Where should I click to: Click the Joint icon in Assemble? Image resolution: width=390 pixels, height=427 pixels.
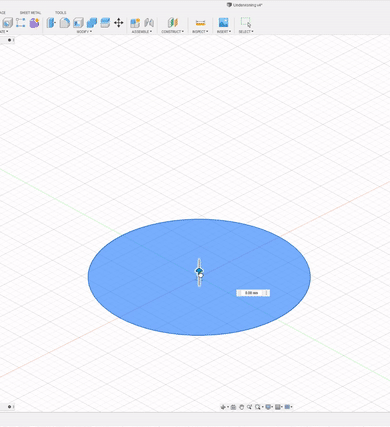(x=149, y=23)
